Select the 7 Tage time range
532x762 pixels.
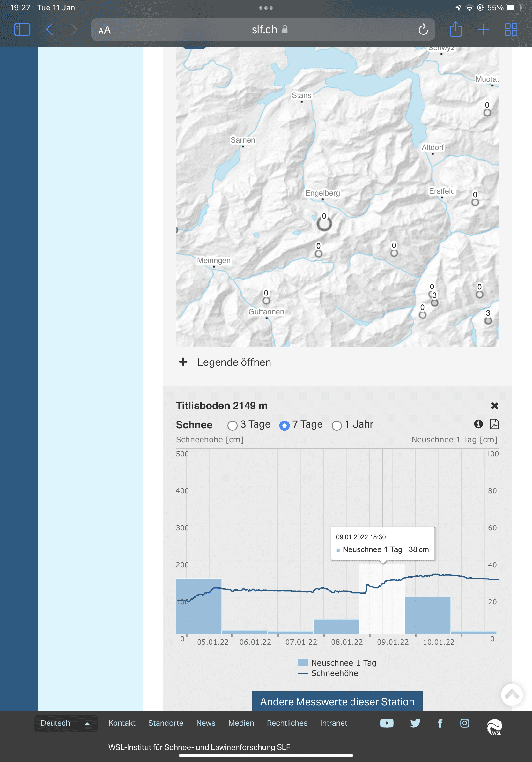(x=284, y=425)
